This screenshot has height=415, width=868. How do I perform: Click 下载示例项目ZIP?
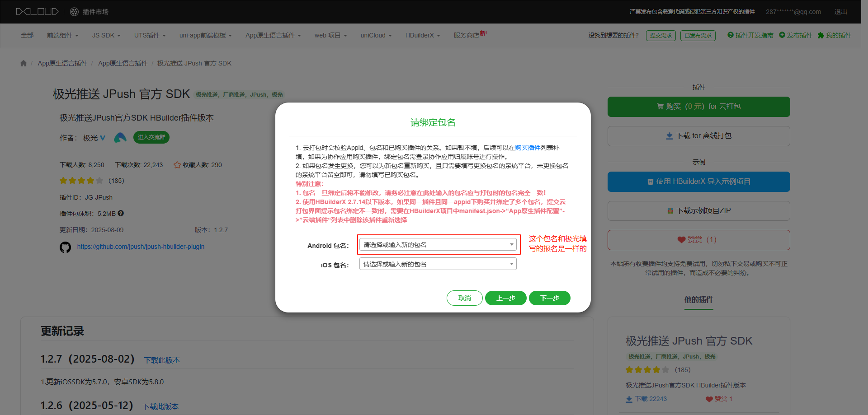click(x=698, y=211)
